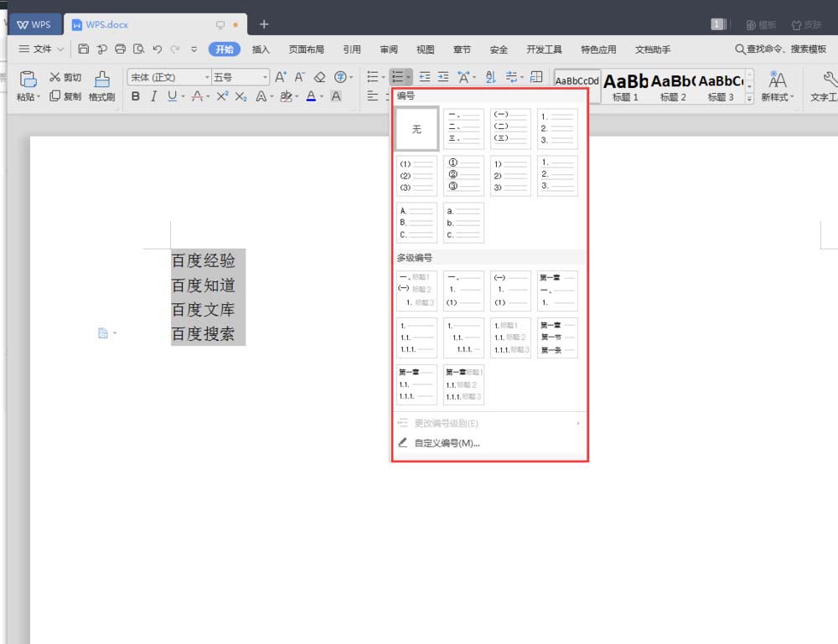Click the increase font size icon

click(x=281, y=77)
